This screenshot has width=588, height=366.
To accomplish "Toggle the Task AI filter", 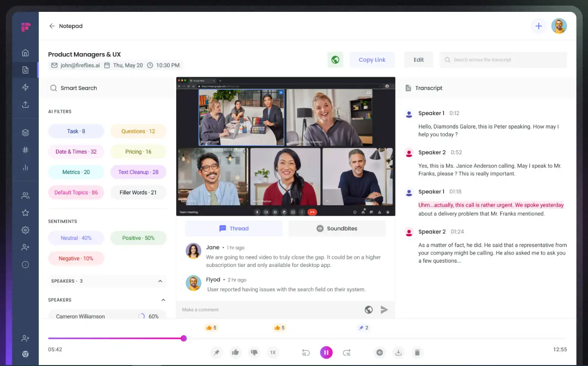I will pos(76,131).
